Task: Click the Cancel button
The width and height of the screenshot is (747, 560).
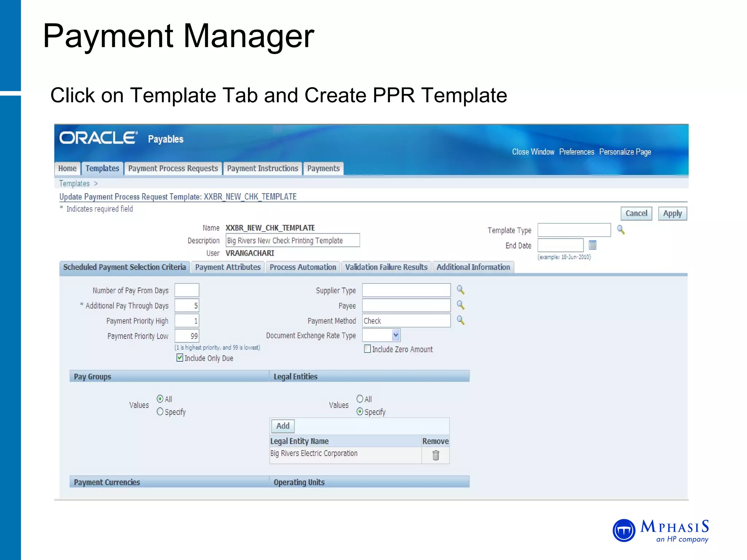Action: (x=636, y=214)
